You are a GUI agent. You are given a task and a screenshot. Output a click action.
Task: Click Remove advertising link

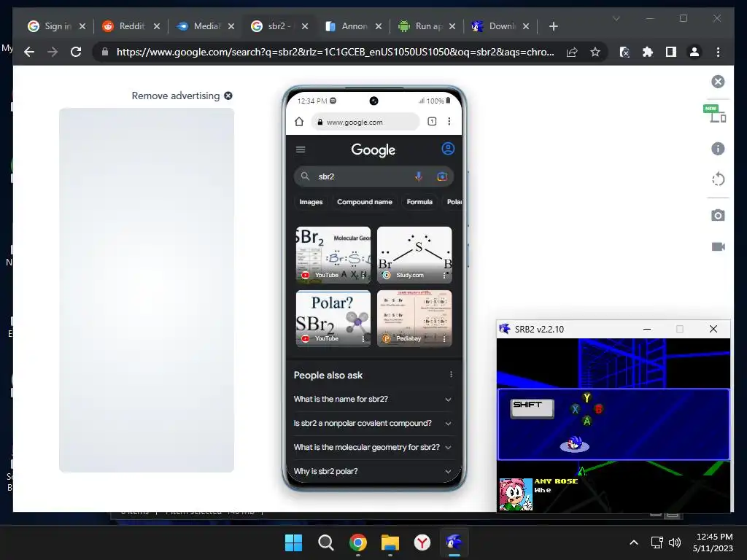click(x=182, y=96)
